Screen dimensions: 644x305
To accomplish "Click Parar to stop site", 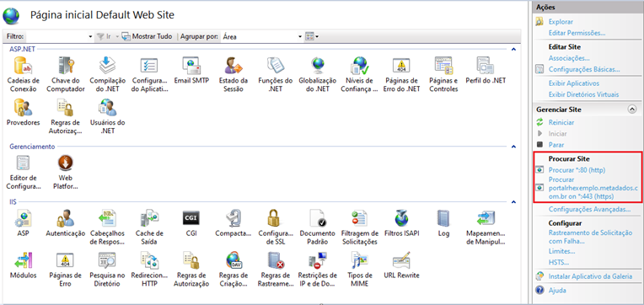I will tap(556, 145).
